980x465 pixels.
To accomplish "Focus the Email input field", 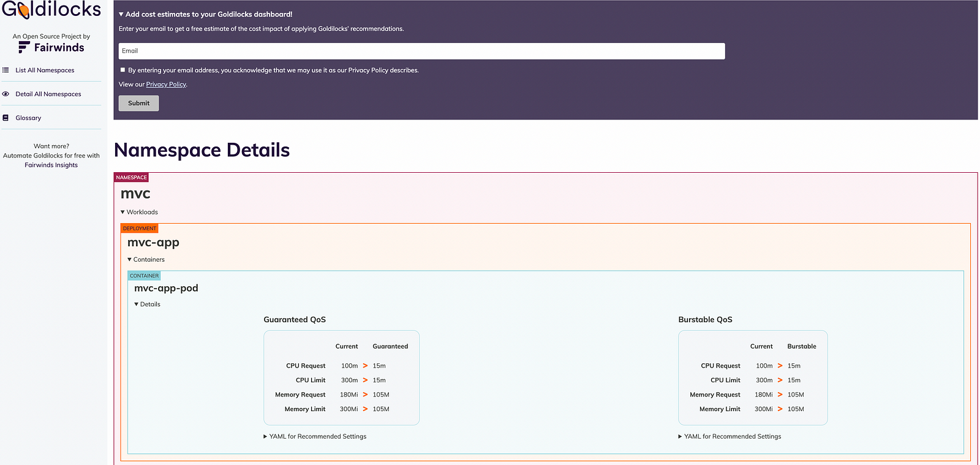I will pos(421,51).
